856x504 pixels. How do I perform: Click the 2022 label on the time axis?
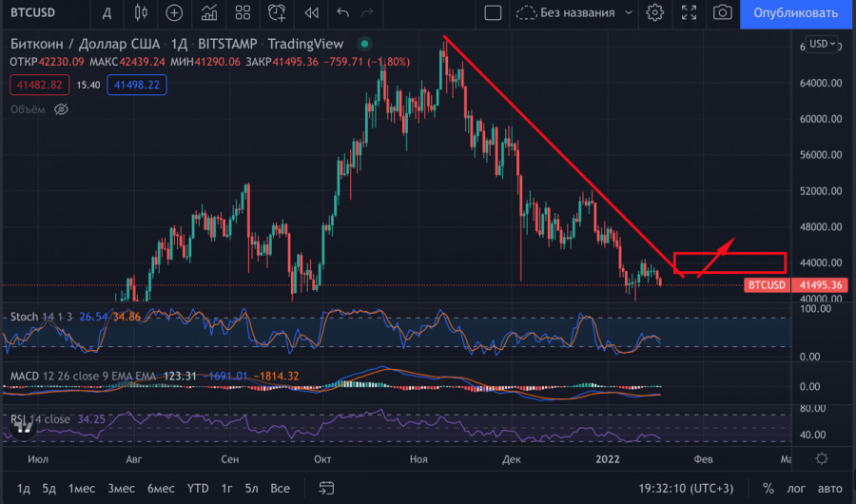click(x=608, y=459)
